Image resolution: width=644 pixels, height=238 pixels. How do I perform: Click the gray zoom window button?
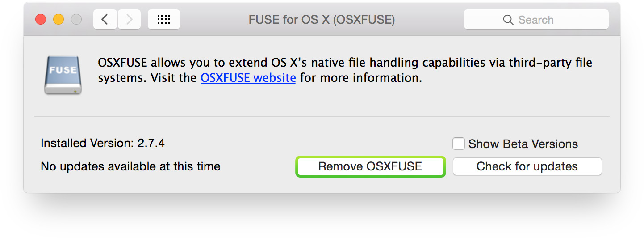[x=76, y=20]
